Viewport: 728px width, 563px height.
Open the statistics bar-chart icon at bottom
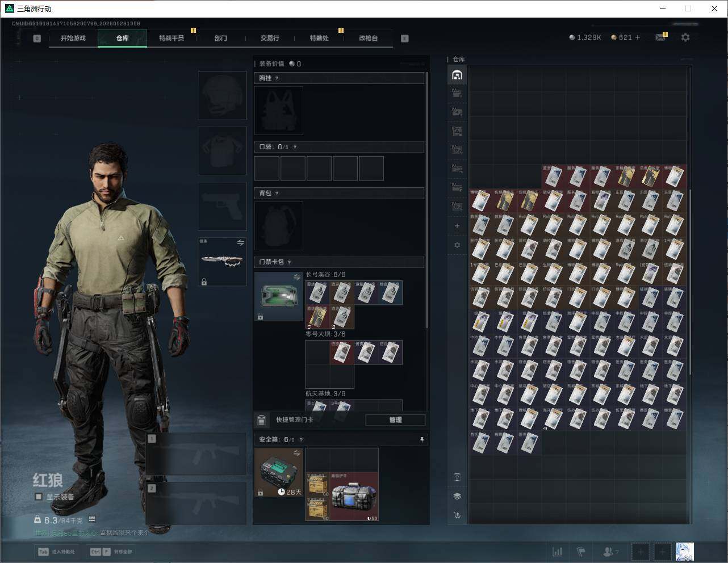click(558, 552)
